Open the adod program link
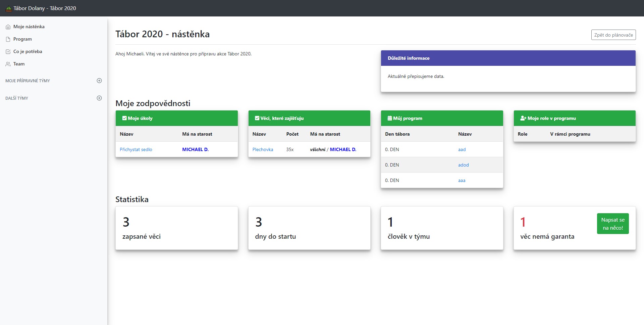This screenshot has height=325, width=644. pyautogui.click(x=463, y=165)
